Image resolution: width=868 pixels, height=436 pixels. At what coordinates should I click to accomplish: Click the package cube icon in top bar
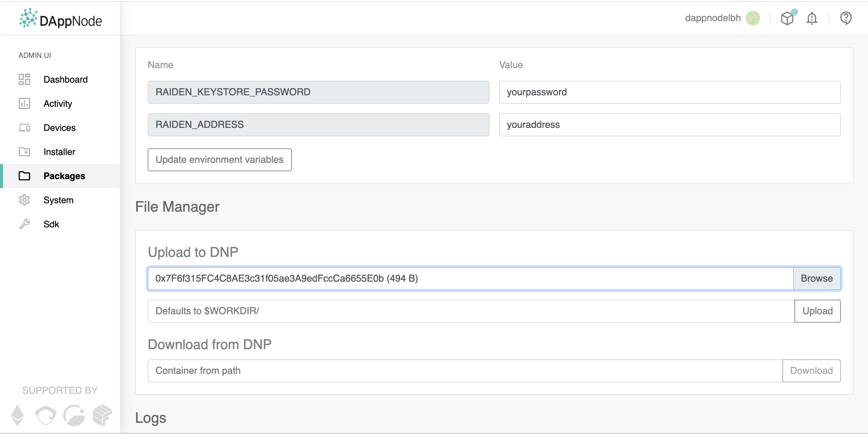787,18
